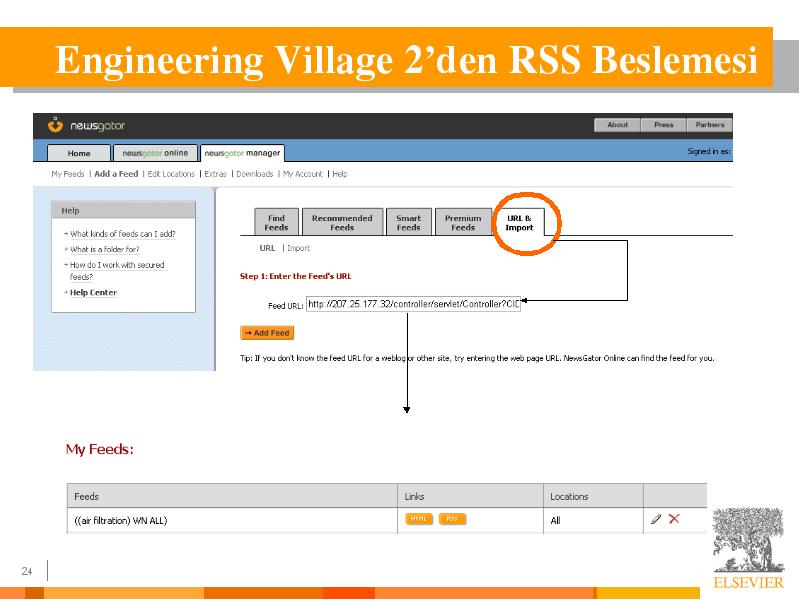
Task: Click the Press button in header
Action: point(664,125)
